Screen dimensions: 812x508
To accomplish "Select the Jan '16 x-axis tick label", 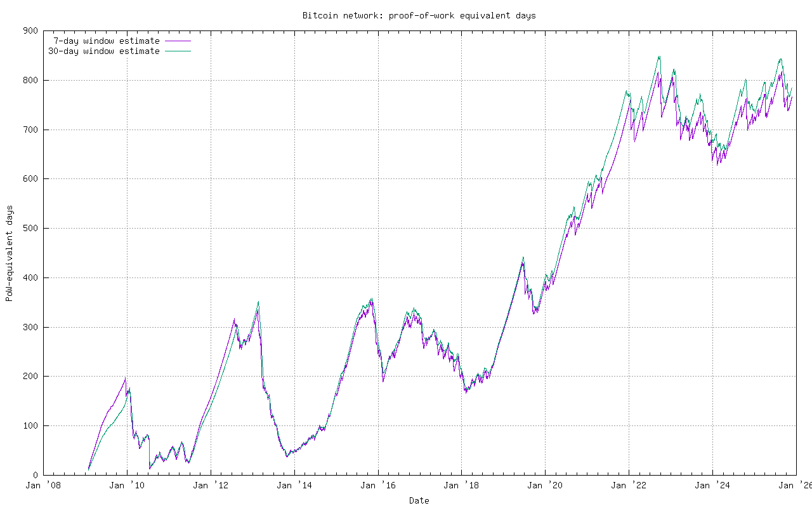I will tap(377, 486).
